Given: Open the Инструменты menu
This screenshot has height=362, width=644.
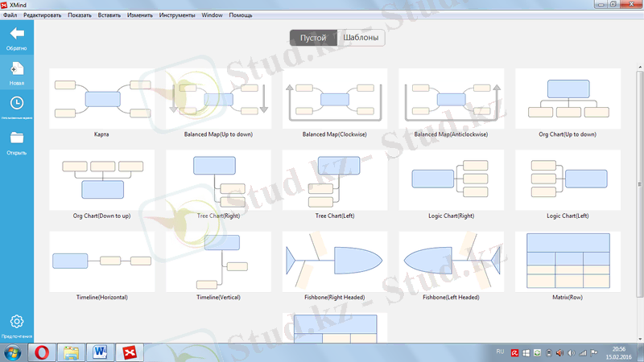Looking at the screenshot, I should coord(177,15).
